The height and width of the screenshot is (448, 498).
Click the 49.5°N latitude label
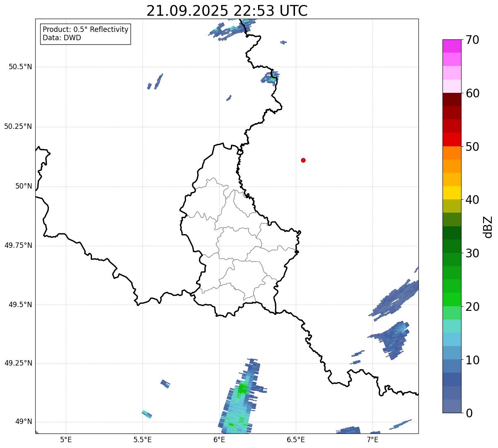(x=20, y=305)
